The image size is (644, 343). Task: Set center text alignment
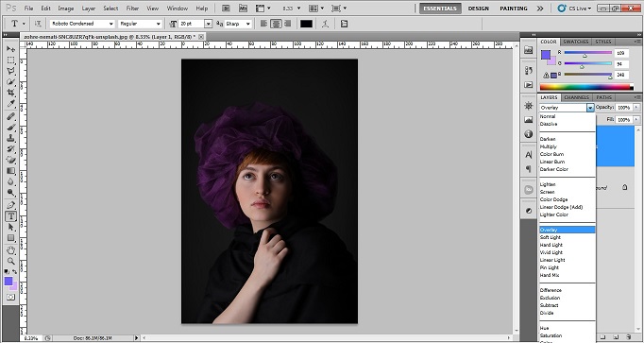coord(276,24)
